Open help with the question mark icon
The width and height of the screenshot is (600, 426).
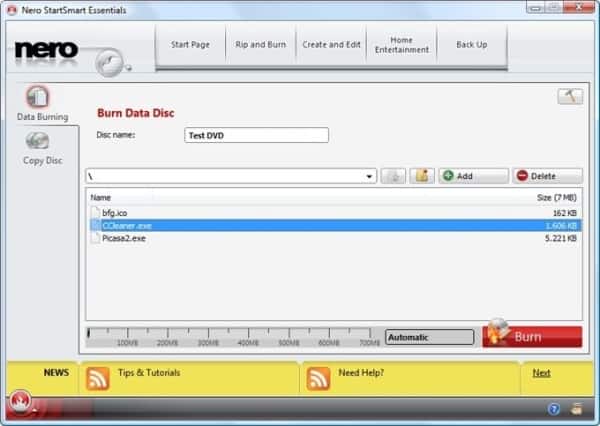point(554,409)
